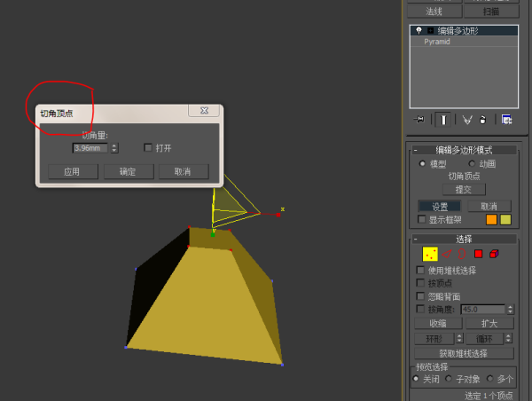Click the 应用 button
Screen dimensions: 532x401
coord(73,172)
